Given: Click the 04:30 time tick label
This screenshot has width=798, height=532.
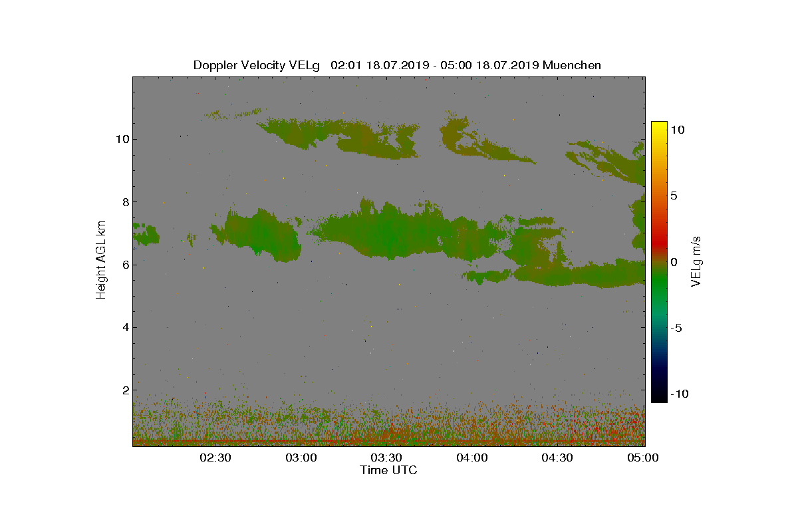Looking at the screenshot, I should click(558, 458).
